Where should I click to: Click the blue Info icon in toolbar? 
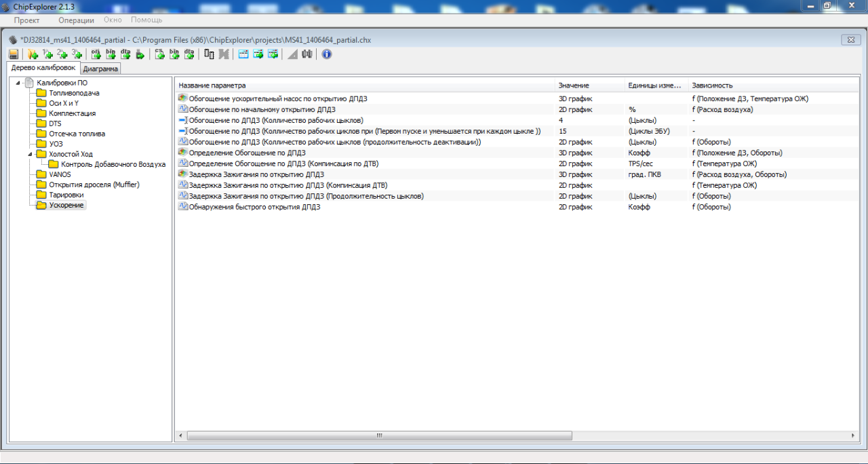327,54
